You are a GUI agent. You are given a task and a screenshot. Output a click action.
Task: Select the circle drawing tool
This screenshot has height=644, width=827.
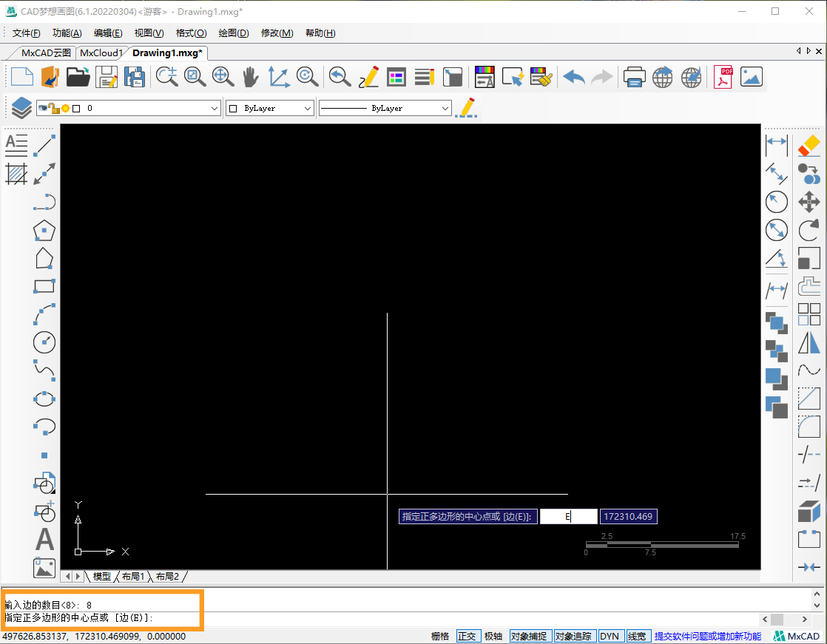click(44, 342)
